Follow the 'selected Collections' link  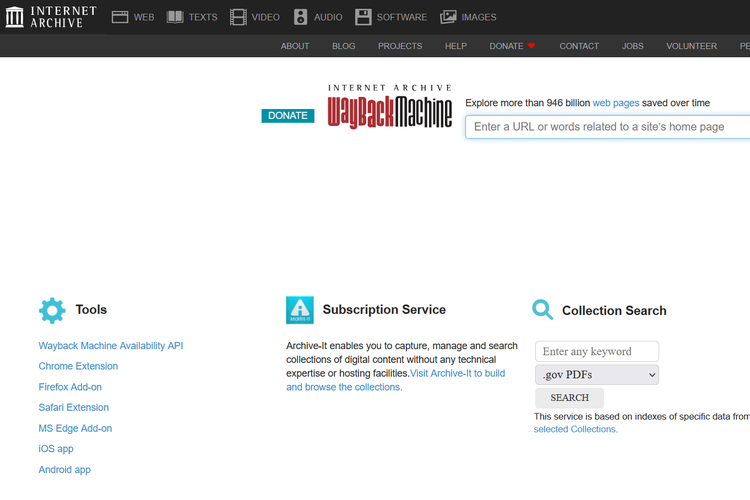[x=575, y=429]
